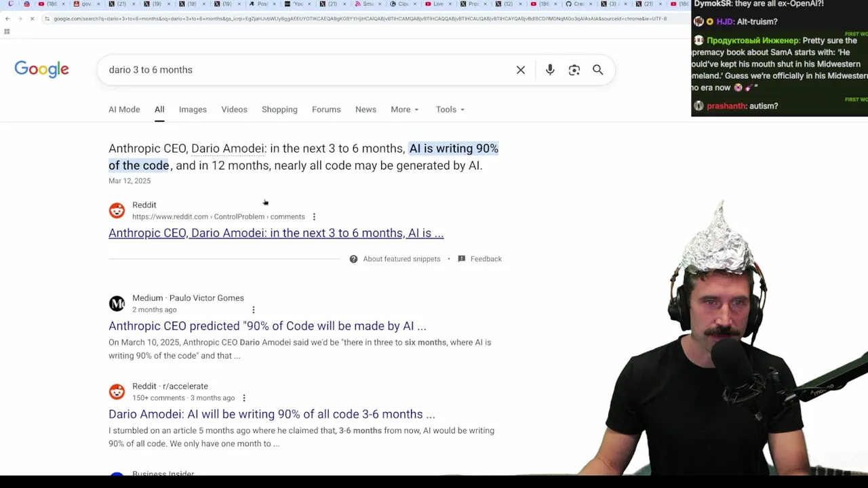
Task: Click the Google logo
Action: point(41,69)
